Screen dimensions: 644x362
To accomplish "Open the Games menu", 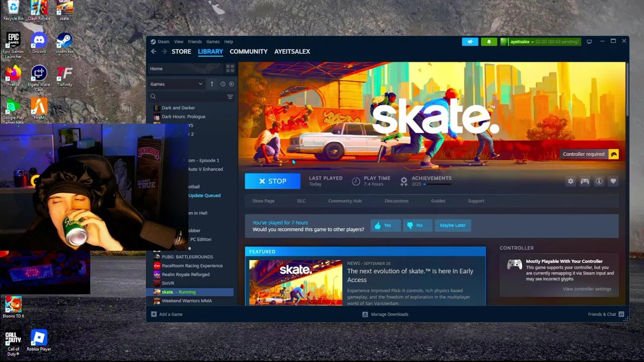I will 213,42.
